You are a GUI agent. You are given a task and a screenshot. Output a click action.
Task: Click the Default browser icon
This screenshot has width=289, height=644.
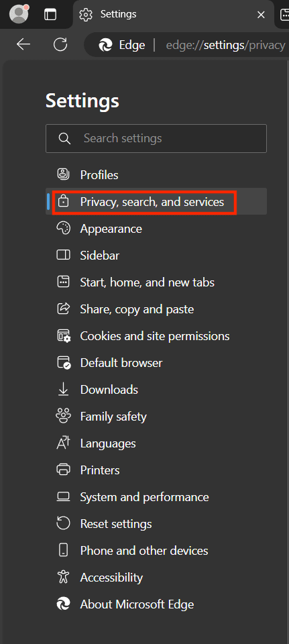[64, 363]
